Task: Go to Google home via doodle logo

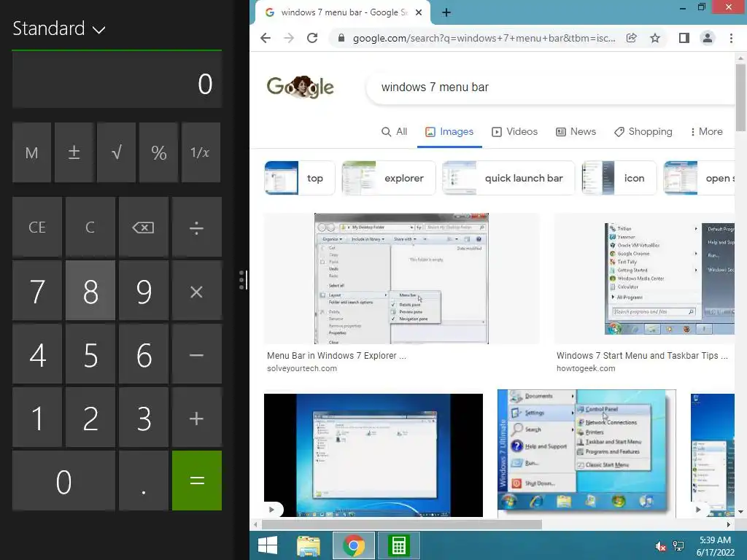Action: (300, 87)
